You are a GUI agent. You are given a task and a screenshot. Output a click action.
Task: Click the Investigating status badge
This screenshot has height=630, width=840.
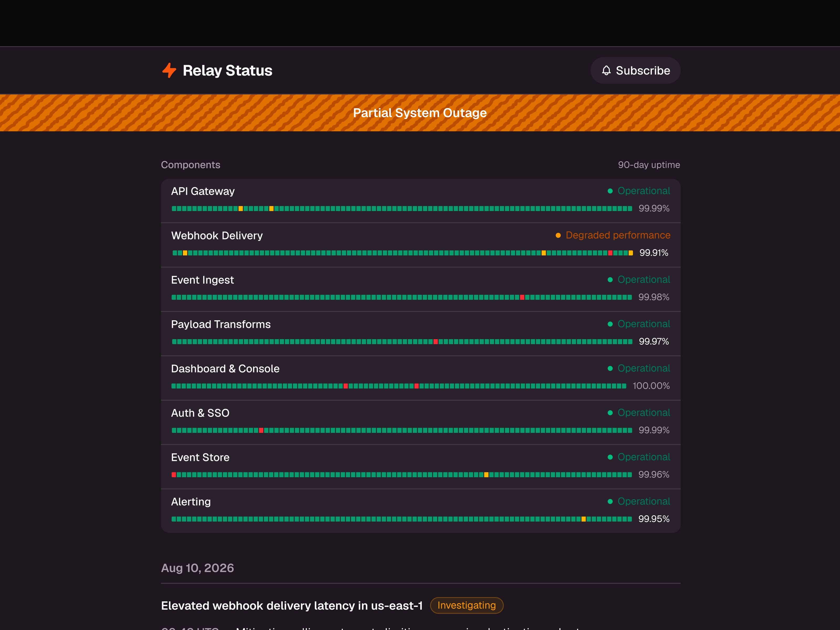point(466,605)
